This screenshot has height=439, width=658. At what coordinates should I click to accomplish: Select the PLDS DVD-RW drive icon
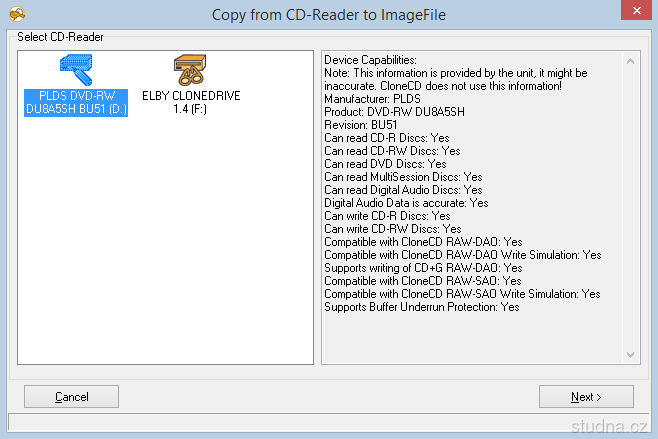[x=76, y=69]
